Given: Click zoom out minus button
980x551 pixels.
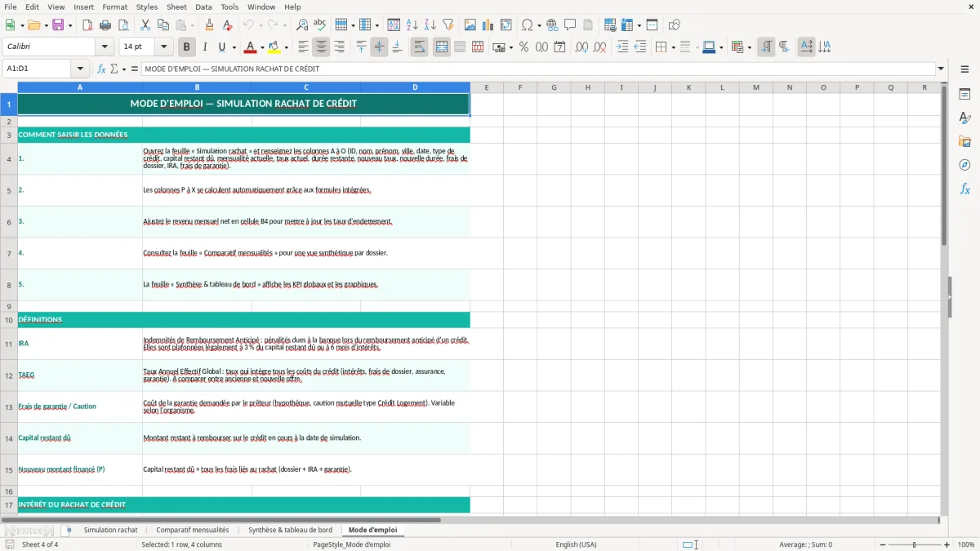Looking at the screenshot, I should [x=881, y=544].
